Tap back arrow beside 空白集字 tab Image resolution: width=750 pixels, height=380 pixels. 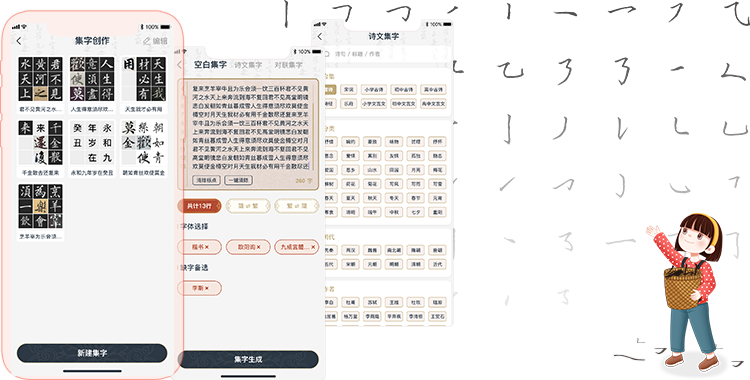[x=180, y=65]
